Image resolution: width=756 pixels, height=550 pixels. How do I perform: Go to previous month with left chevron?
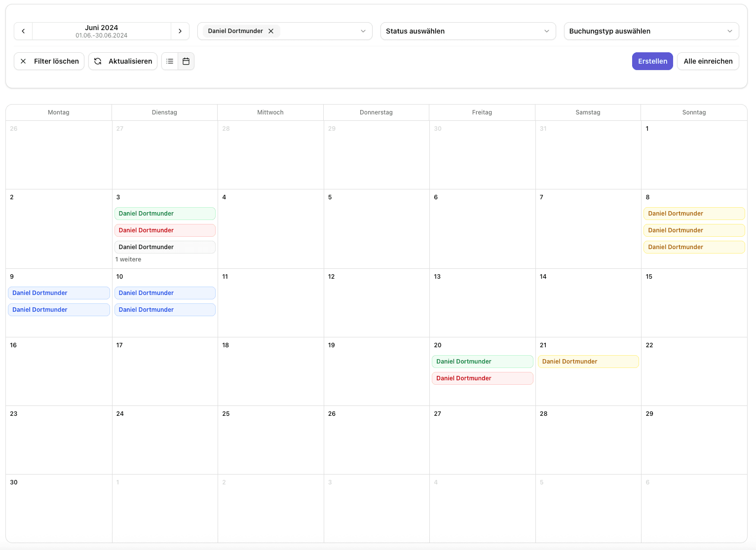[23, 31]
